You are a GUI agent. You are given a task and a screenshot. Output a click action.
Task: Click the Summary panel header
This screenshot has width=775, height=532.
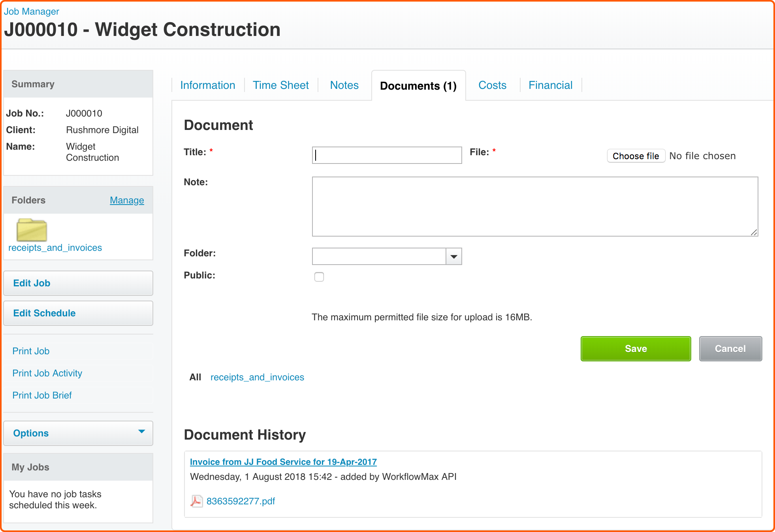point(78,84)
